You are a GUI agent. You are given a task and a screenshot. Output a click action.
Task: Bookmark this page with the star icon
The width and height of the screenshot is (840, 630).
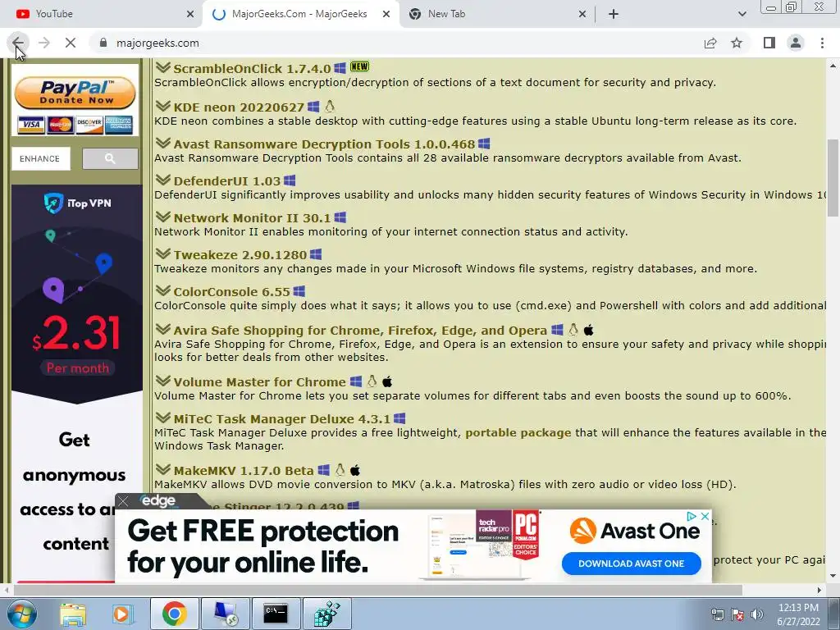pyautogui.click(x=737, y=43)
